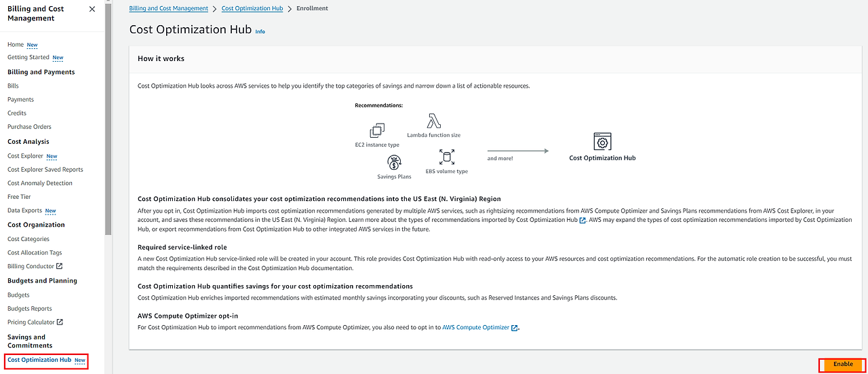Open Getting Started page
This screenshot has width=868, height=374.
(x=28, y=58)
